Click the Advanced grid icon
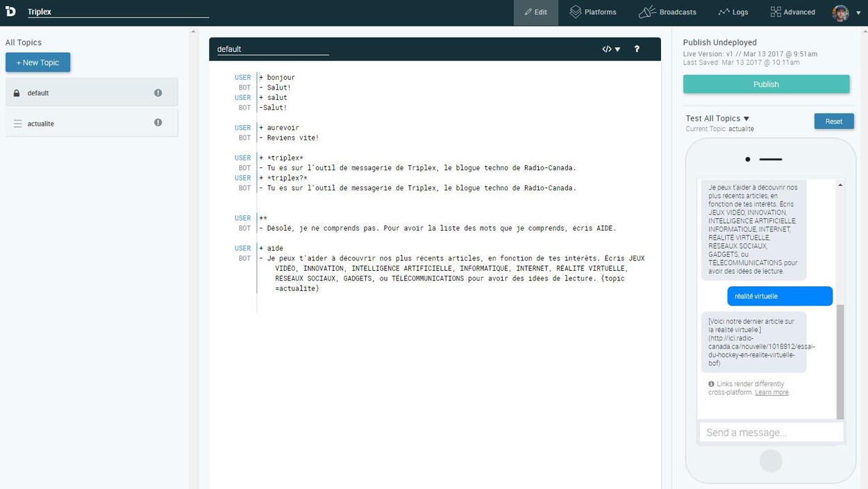 pos(776,12)
